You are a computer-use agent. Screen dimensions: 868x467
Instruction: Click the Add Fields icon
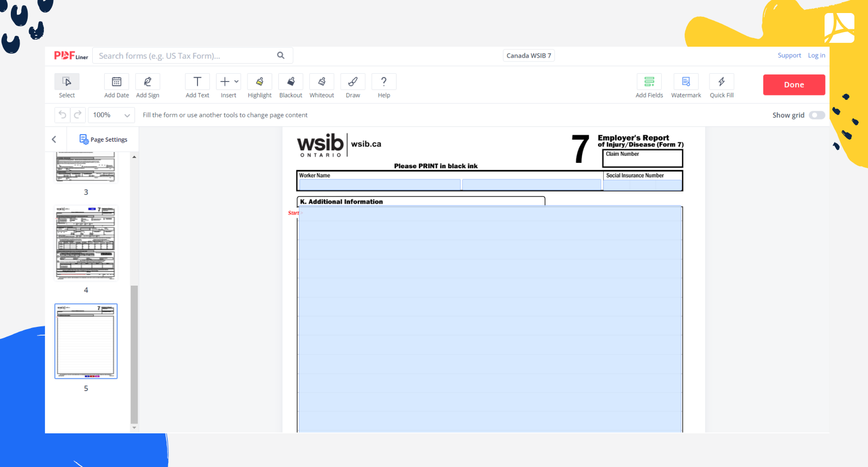649,82
